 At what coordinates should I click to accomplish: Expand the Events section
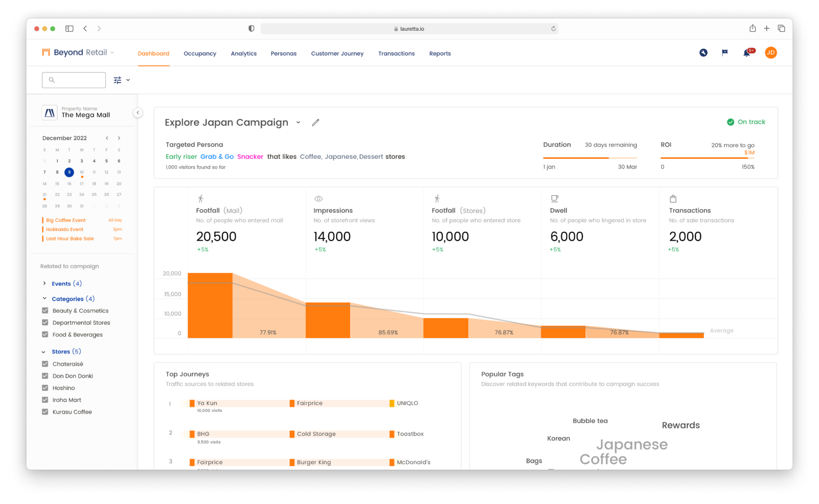[x=44, y=283]
